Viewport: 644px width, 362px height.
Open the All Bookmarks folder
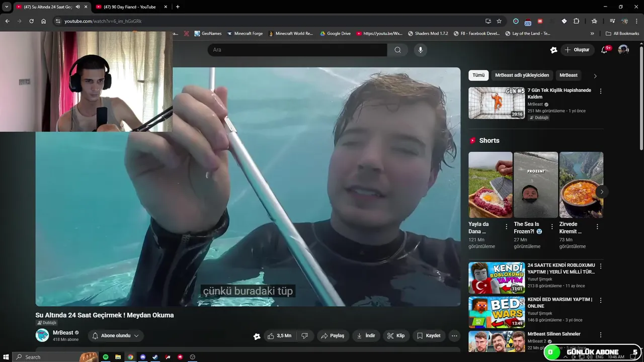622,34
